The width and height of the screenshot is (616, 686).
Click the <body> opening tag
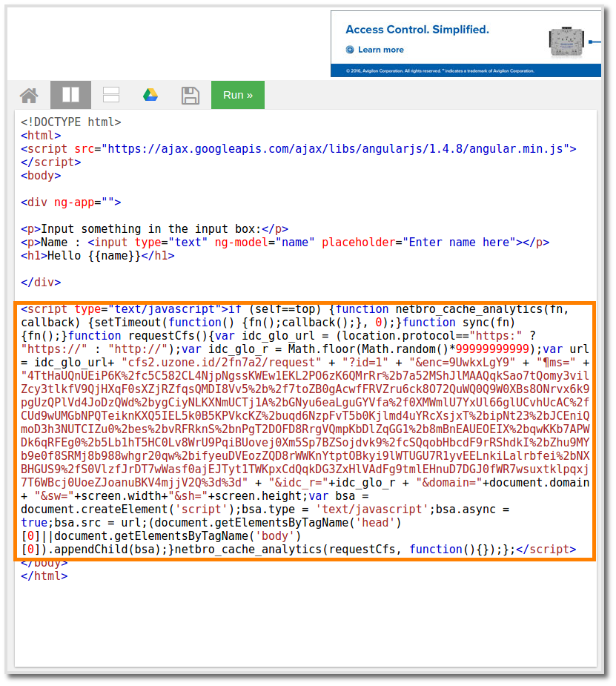(41, 176)
